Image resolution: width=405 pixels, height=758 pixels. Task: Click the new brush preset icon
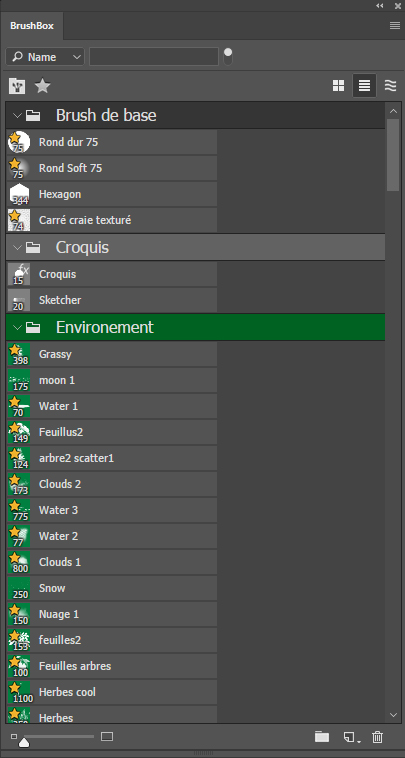tap(351, 737)
